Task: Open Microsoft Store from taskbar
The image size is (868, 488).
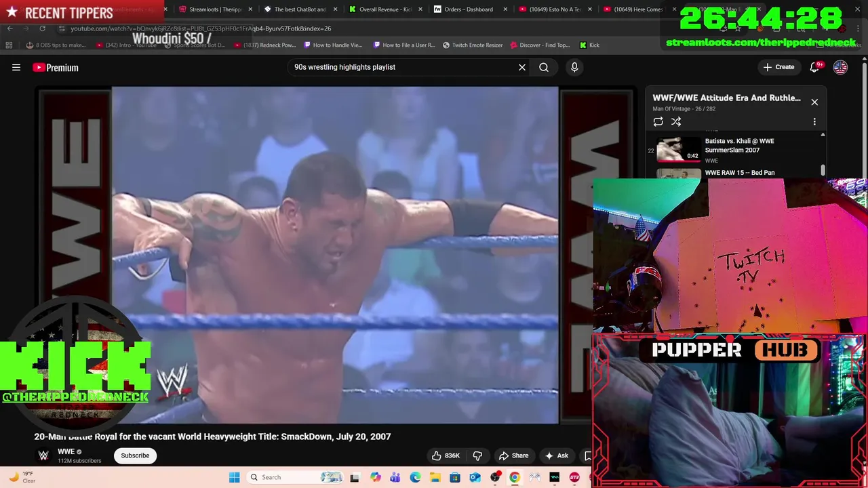Action: 455,477
